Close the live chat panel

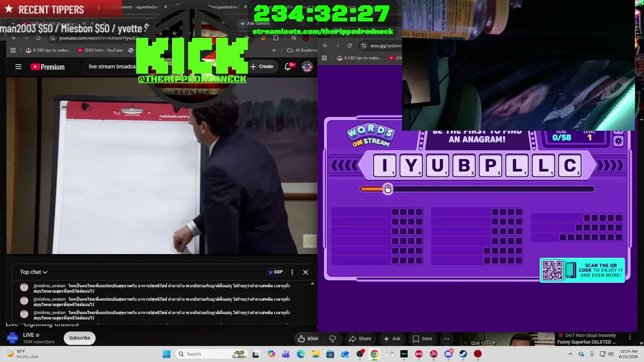click(305, 272)
